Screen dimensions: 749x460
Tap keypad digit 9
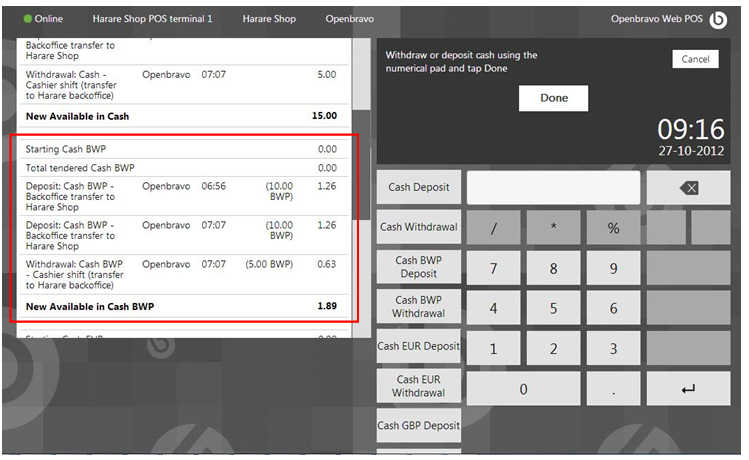point(613,268)
